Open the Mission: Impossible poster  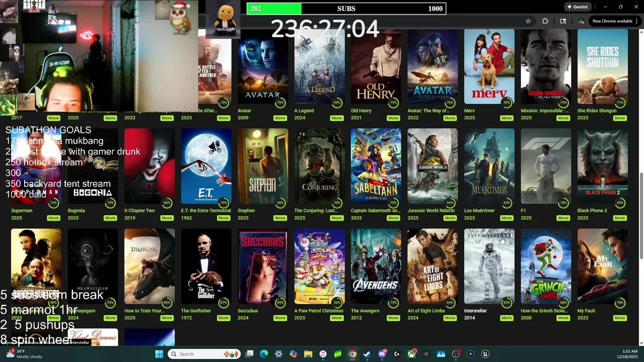pyautogui.click(x=546, y=66)
